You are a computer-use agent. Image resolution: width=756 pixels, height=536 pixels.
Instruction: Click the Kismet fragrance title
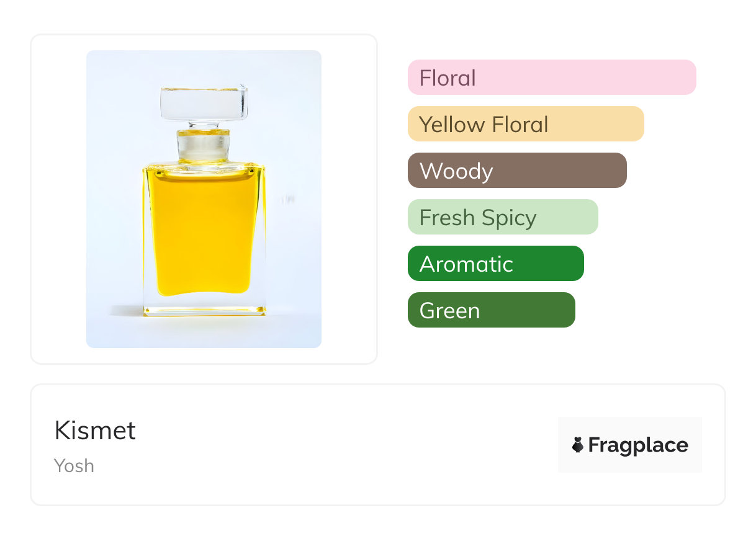95,431
